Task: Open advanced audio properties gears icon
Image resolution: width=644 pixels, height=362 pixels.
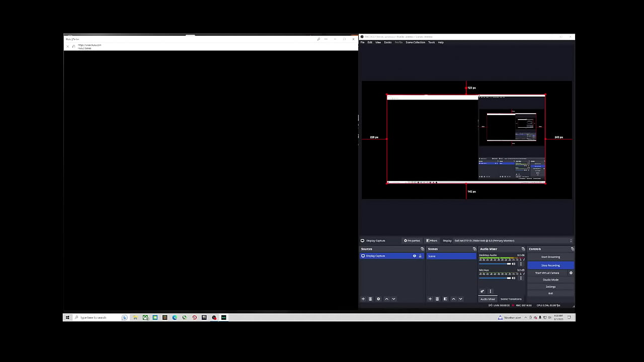Action: (482, 291)
